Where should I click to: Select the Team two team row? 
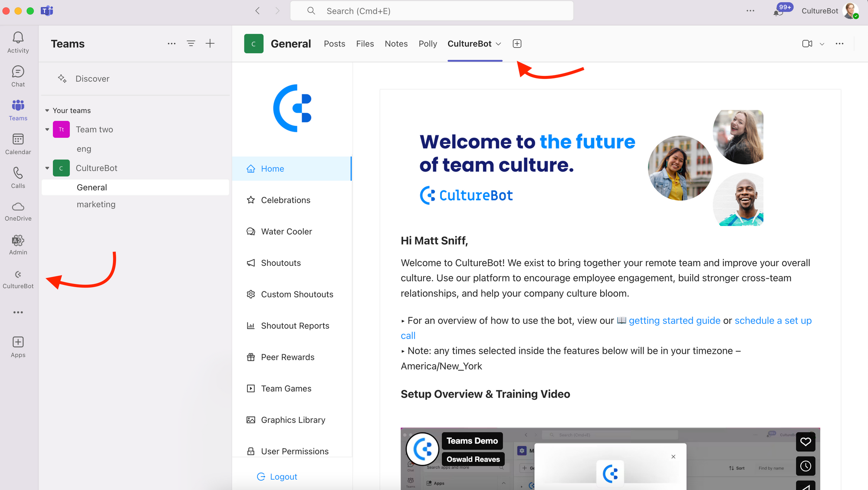(135, 130)
